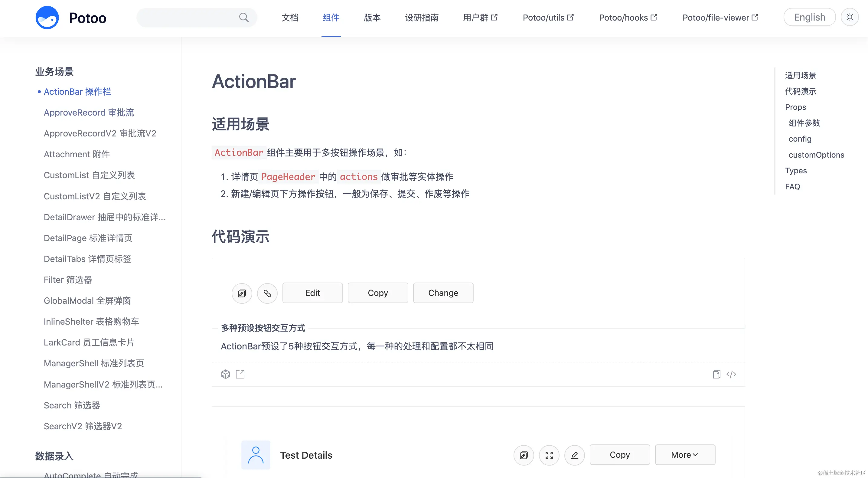Select CustomListV2 自定义列表 in sidebar
868x478 pixels.
95,196
